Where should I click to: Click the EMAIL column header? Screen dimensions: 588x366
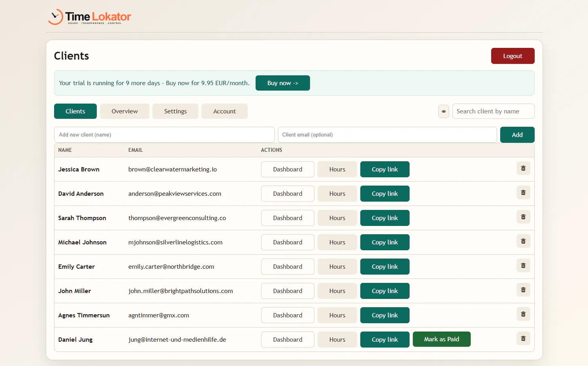tap(136, 150)
